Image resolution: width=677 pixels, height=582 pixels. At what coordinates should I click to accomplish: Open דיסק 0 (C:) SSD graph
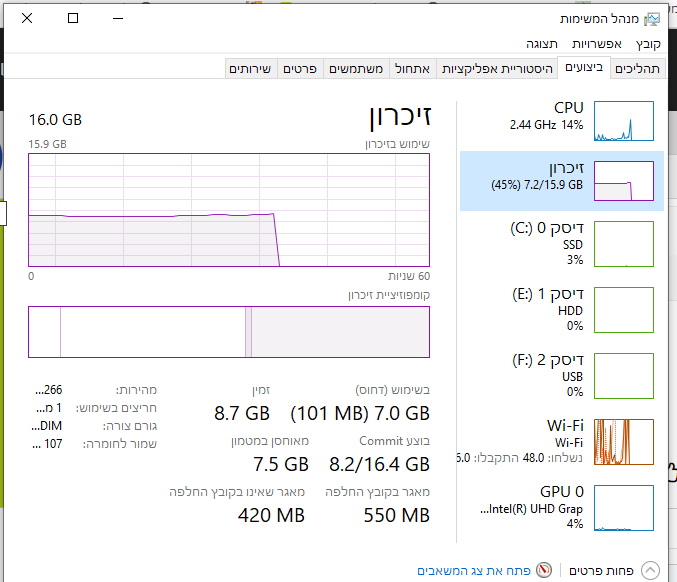[623, 243]
